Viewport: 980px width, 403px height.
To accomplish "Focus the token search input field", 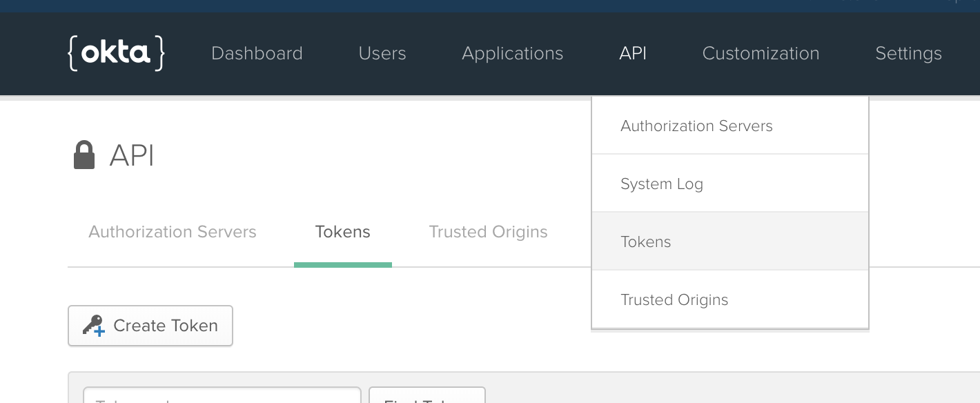I will pyautogui.click(x=222, y=396).
